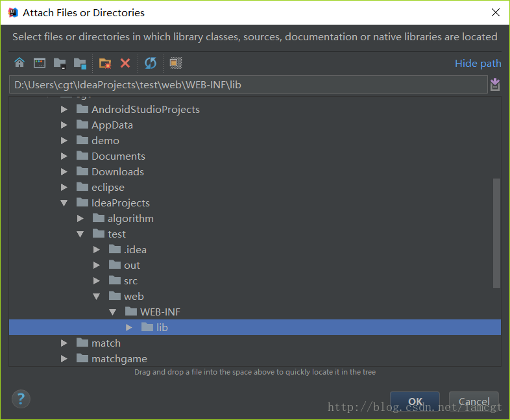Screen dimensions: 510x420
Task: Expand the selected lib folder arrow
Action: click(x=129, y=328)
